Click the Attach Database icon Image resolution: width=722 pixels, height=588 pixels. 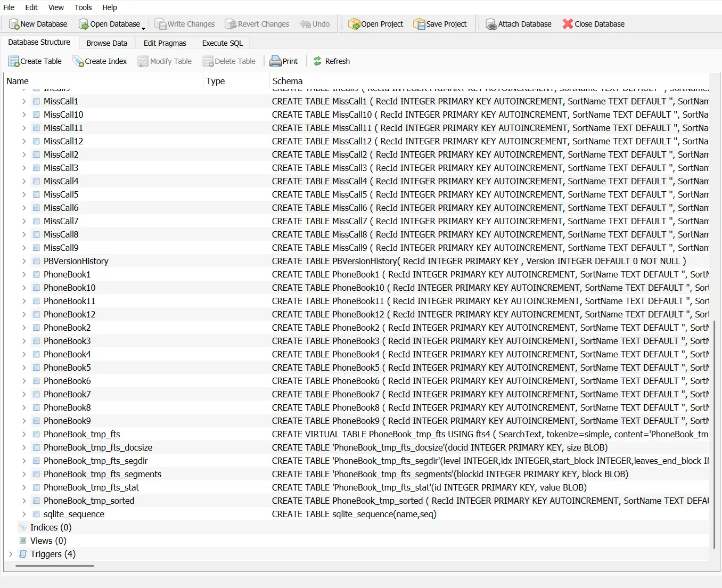tap(491, 24)
